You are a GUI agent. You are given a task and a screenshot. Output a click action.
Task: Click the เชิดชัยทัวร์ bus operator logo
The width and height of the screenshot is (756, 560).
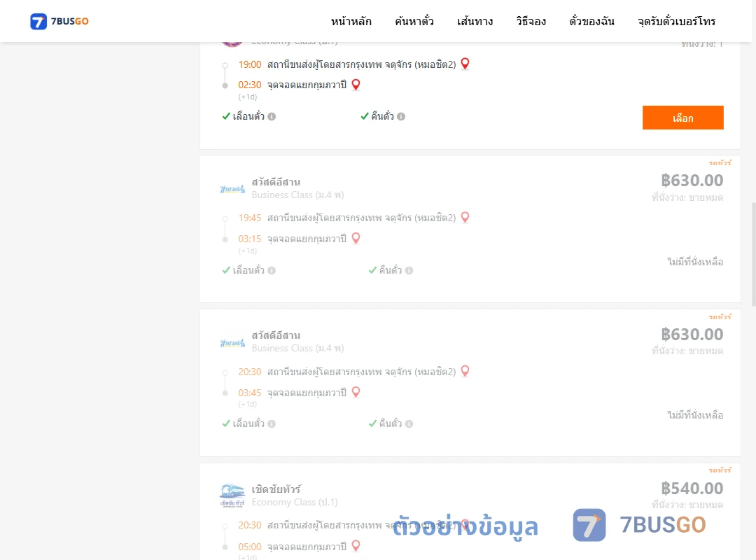click(x=232, y=496)
